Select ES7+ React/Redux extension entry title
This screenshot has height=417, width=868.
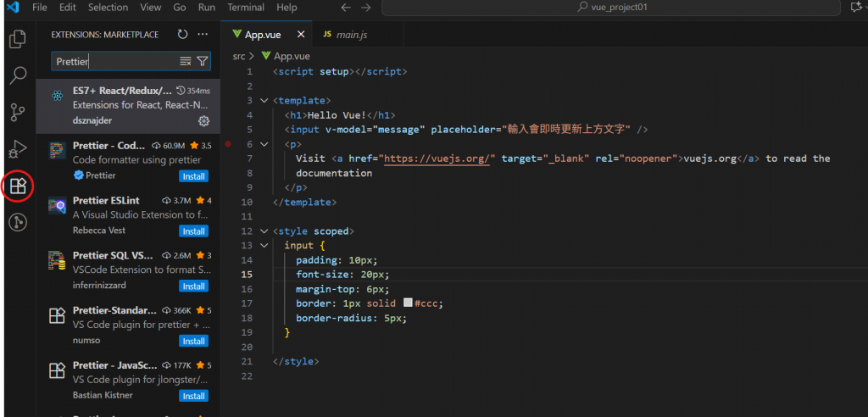[122, 91]
